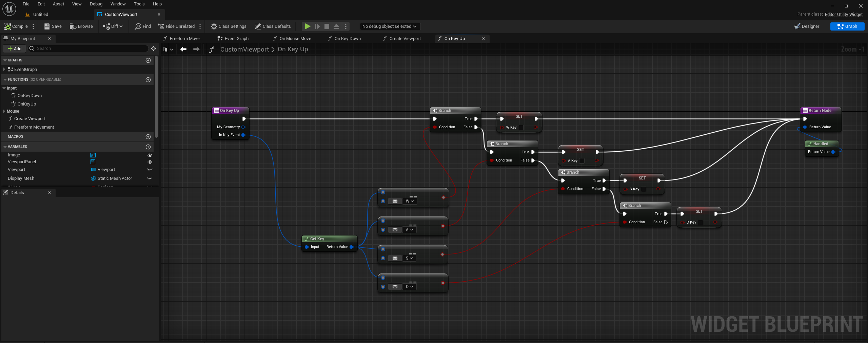The height and width of the screenshot is (343, 868).
Task: Switch to Freeform Movement tab
Action: (x=183, y=39)
